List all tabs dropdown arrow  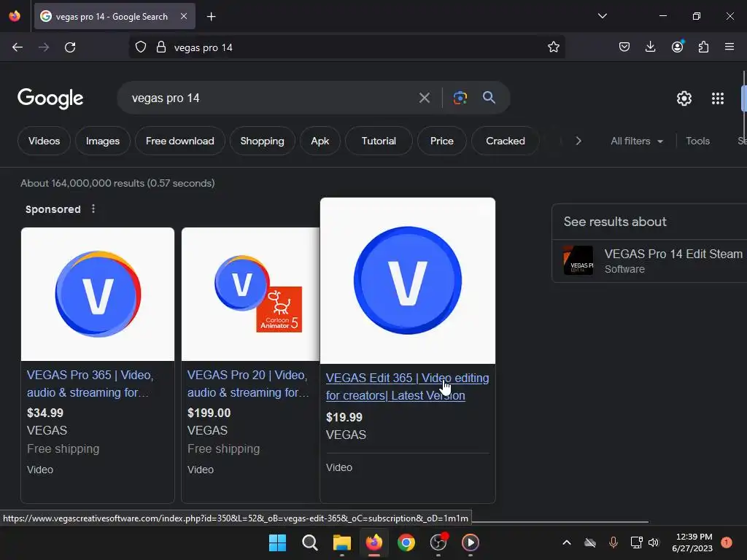click(602, 16)
